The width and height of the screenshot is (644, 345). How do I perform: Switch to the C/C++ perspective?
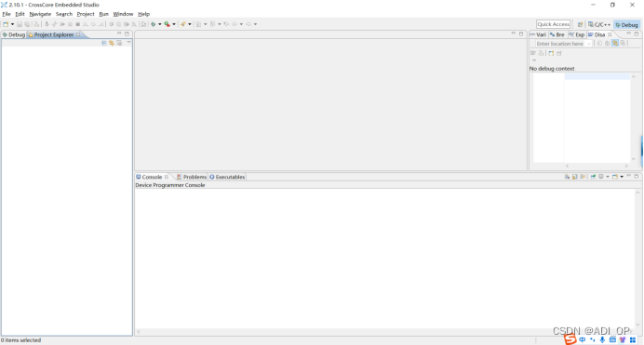tap(599, 24)
